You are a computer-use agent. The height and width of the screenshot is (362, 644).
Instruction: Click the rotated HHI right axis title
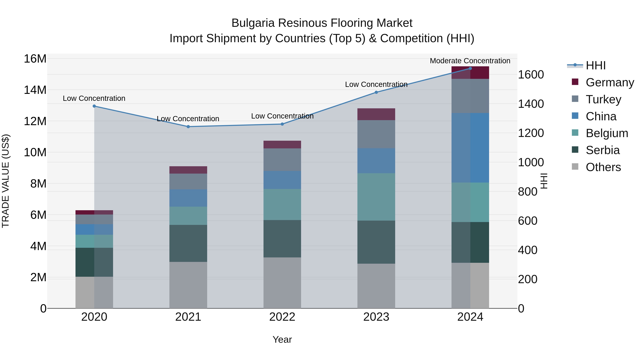tap(544, 181)
